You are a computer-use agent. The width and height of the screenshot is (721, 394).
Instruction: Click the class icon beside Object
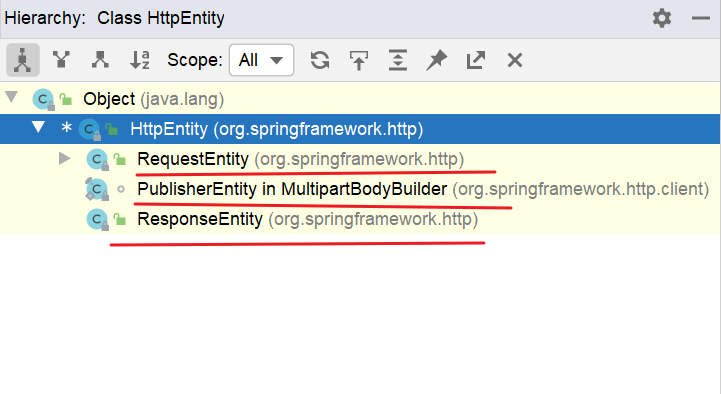pos(44,99)
